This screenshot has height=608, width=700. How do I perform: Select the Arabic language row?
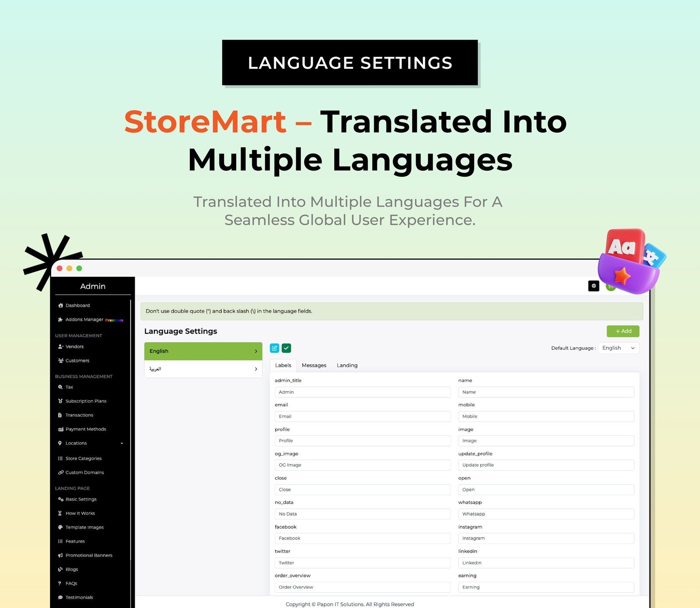pos(203,369)
